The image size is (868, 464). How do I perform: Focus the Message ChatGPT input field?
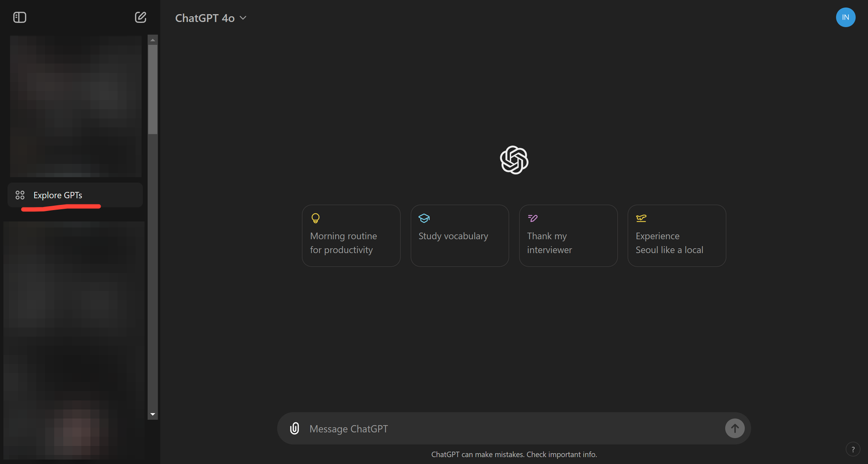click(x=512, y=429)
